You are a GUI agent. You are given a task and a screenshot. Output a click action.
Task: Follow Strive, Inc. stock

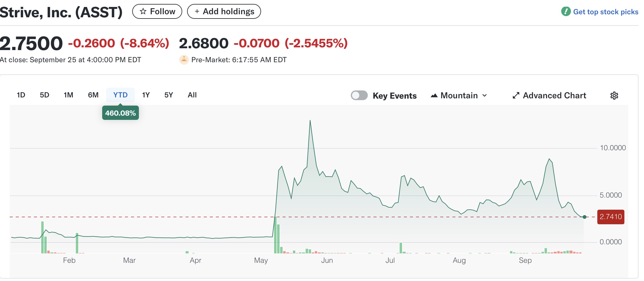click(157, 12)
